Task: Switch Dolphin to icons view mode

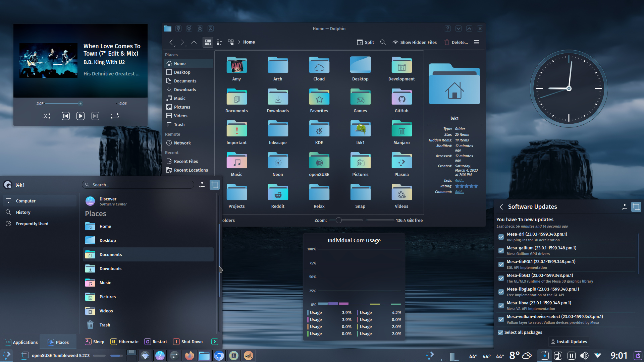Action: 208,42
